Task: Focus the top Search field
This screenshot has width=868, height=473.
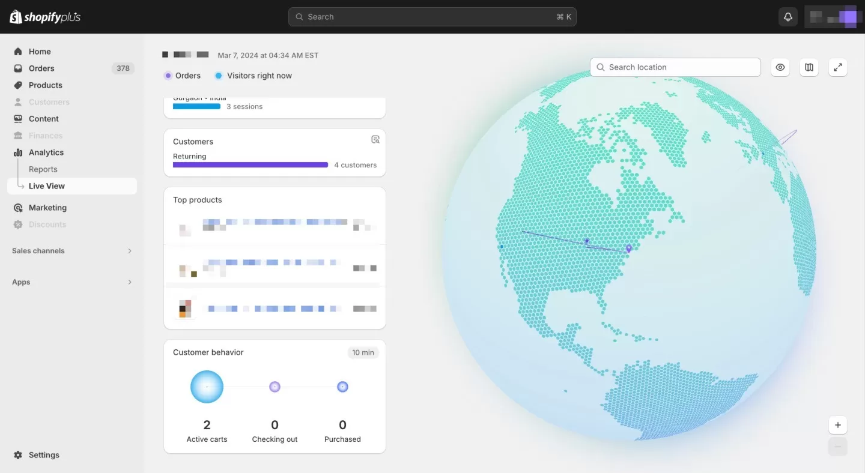Action: [432, 17]
